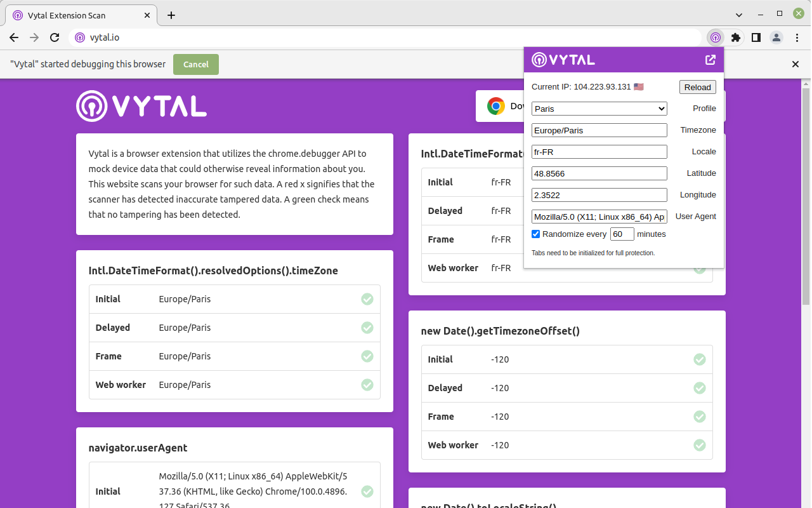Viewport: 812px width, 508px height.
Task: Open the Paris profile dropdown
Action: click(599, 109)
